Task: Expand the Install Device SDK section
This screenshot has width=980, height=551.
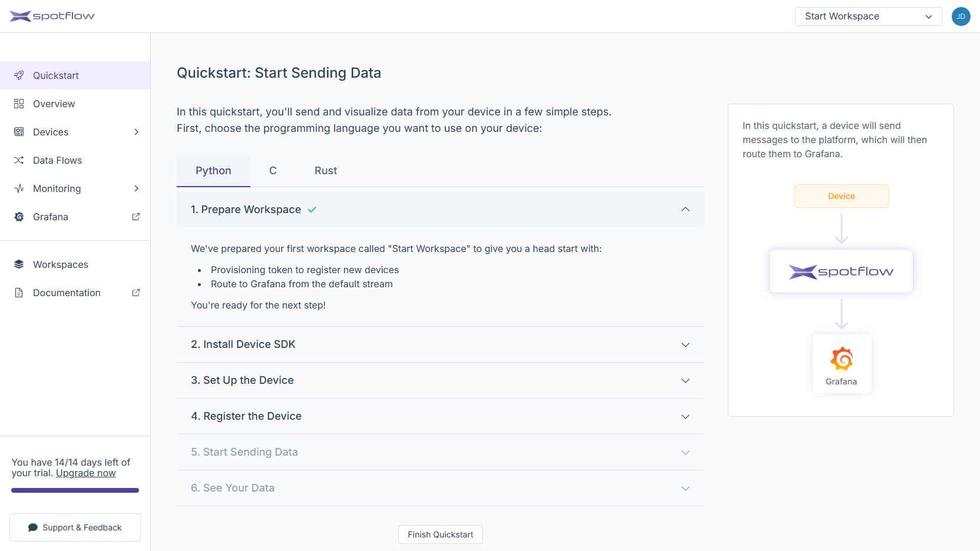Action: pyautogui.click(x=441, y=344)
